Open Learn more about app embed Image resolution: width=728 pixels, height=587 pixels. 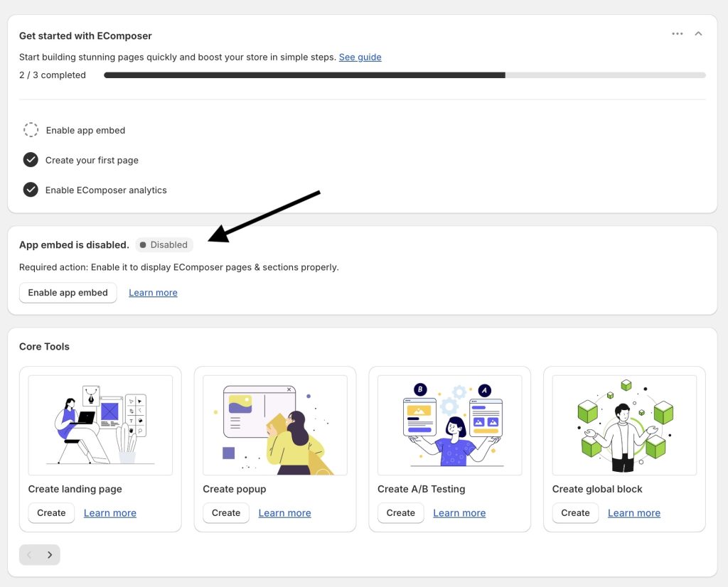[x=153, y=293]
